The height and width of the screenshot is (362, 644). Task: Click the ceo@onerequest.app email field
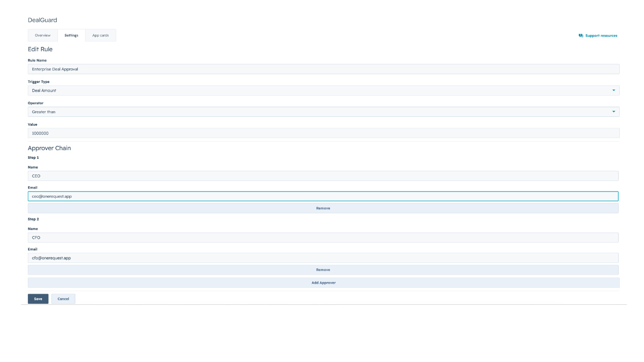pos(323,196)
